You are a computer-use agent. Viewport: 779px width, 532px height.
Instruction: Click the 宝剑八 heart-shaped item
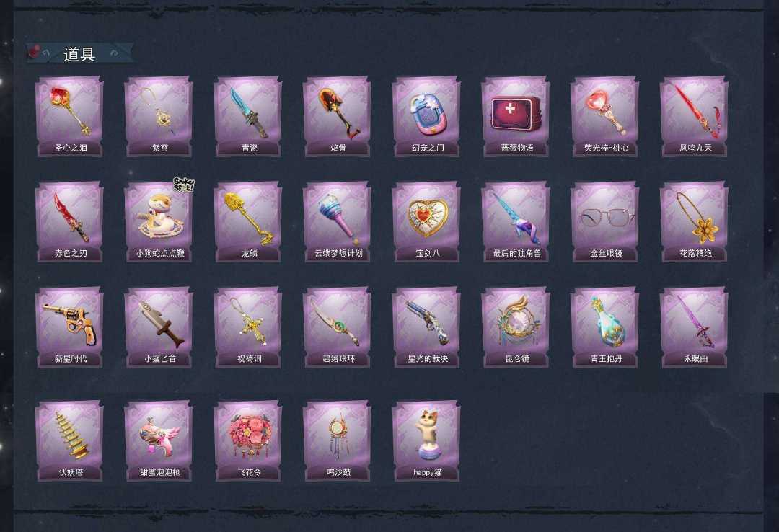point(426,221)
